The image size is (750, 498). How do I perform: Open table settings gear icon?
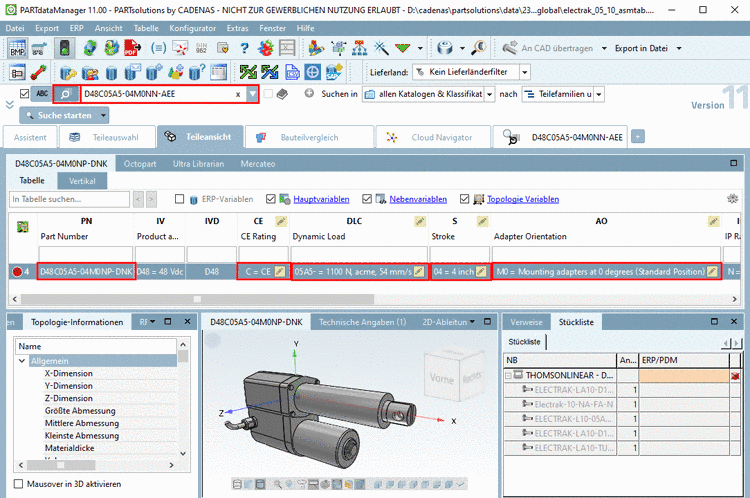coord(733,199)
